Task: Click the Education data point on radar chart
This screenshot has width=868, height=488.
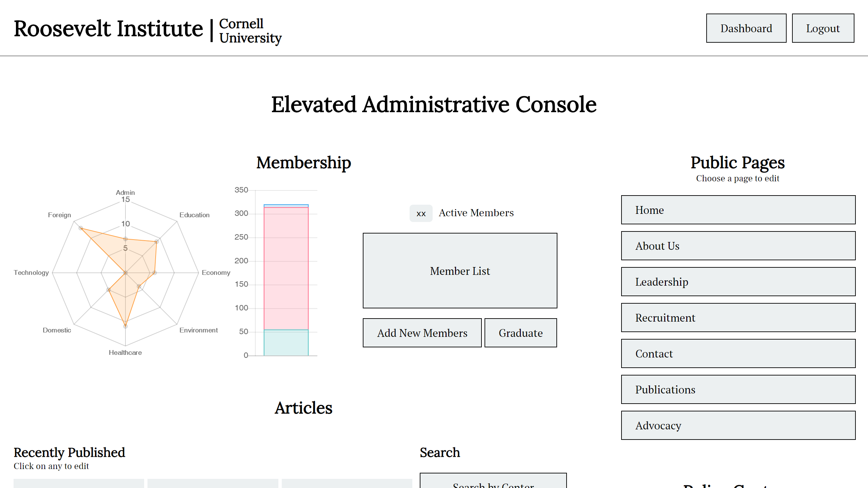Action: coord(157,242)
